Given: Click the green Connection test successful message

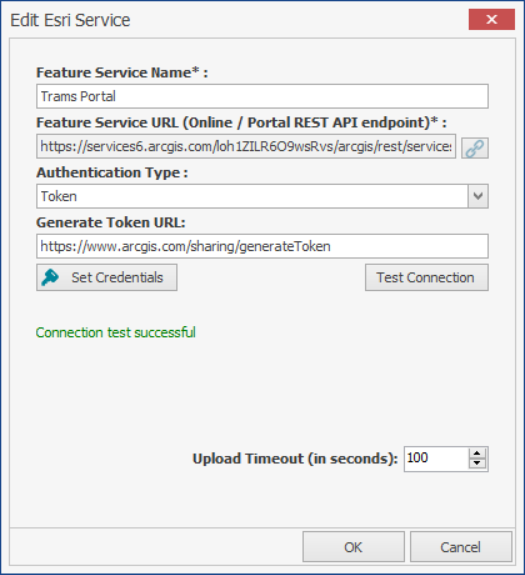Looking at the screenshot, I should [x=116, y=333].
